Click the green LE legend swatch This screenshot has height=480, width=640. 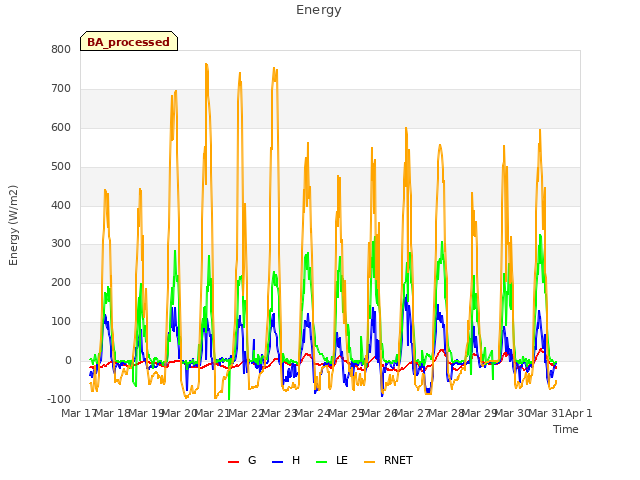[x=322, y=462]
